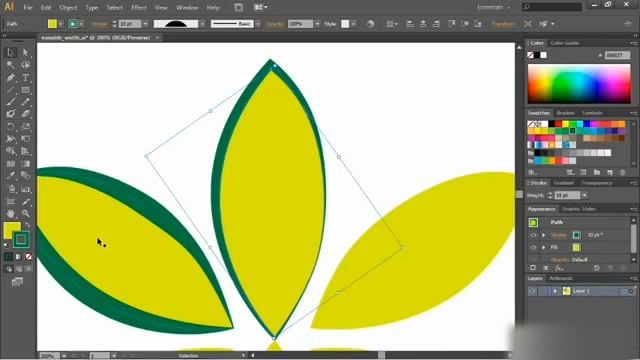Select the Pen tool
This screenshot has width=640, height=360.
click(x=11, y=78)
